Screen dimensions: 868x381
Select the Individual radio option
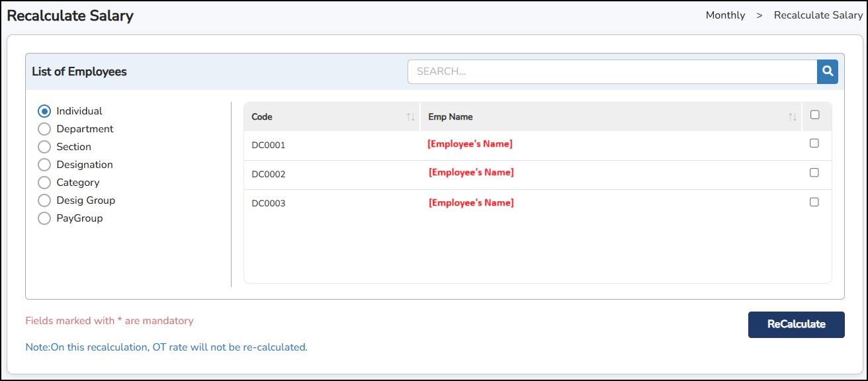point(44,111)
